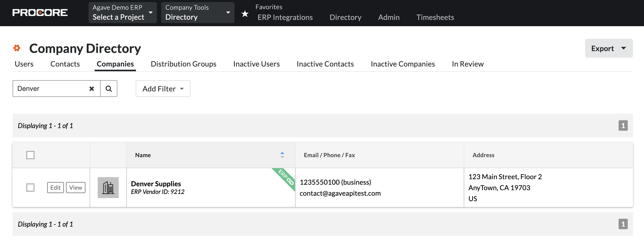Screen dimensions: 644x252
Task: Clear the Denver search text
Action: tap(92, 89)
